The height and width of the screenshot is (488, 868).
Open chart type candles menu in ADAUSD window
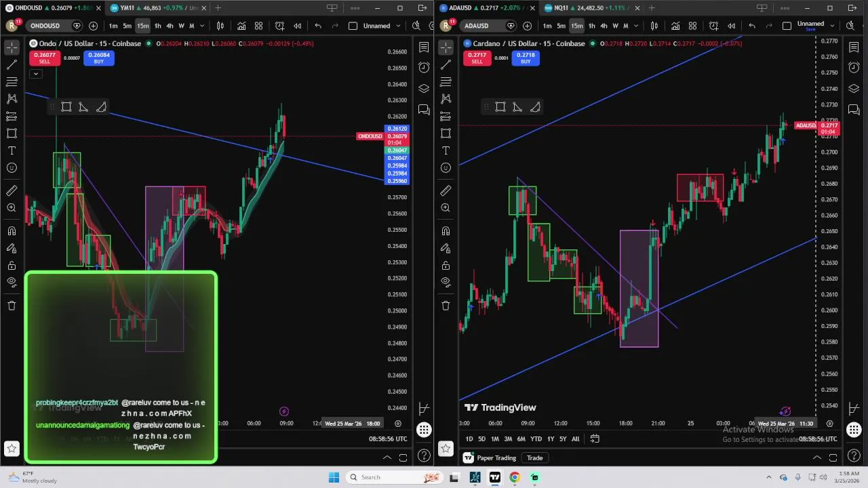pos(654,26)
